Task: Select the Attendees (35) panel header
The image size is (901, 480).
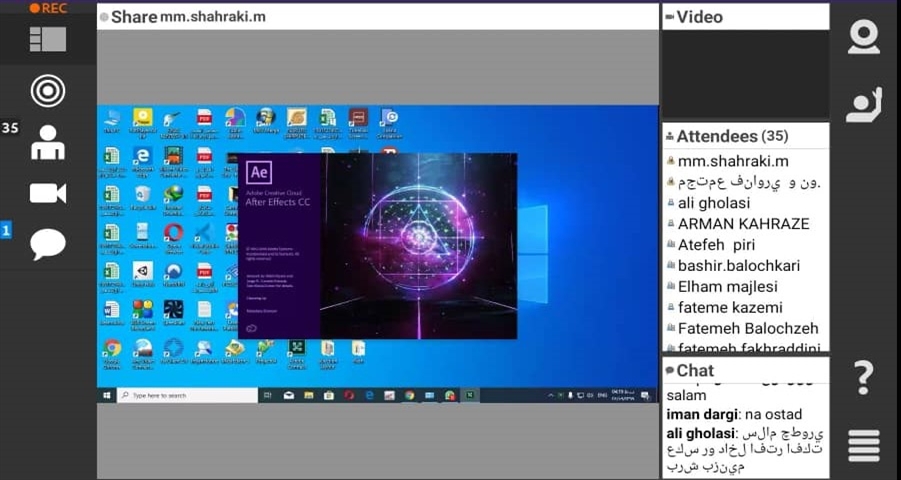Action: [x=745, y=136]
